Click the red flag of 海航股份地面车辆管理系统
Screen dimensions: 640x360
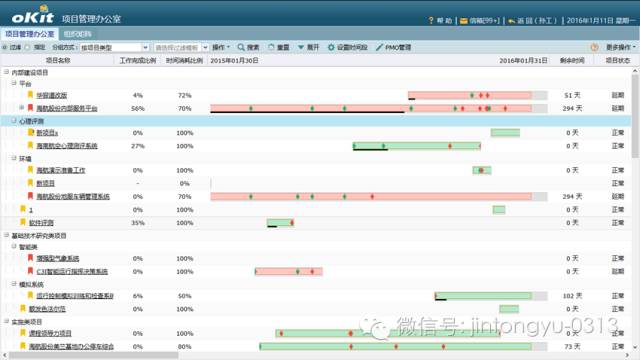pos(30,196)
